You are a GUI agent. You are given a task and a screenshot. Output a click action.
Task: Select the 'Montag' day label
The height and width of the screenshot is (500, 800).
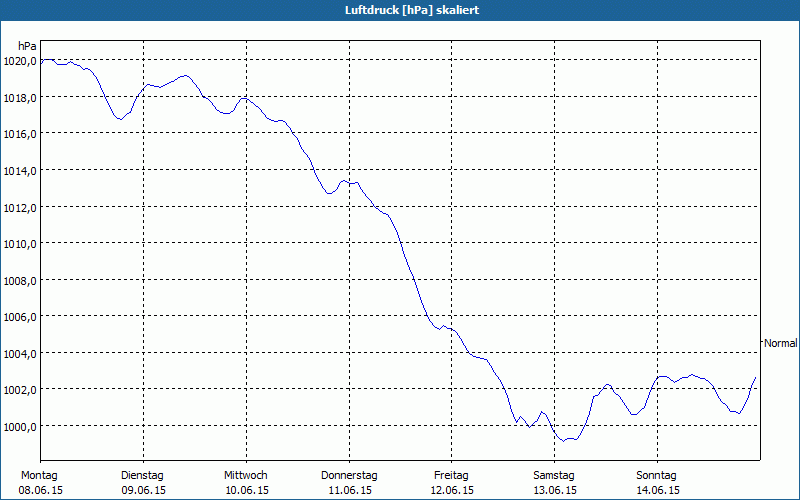39,476
